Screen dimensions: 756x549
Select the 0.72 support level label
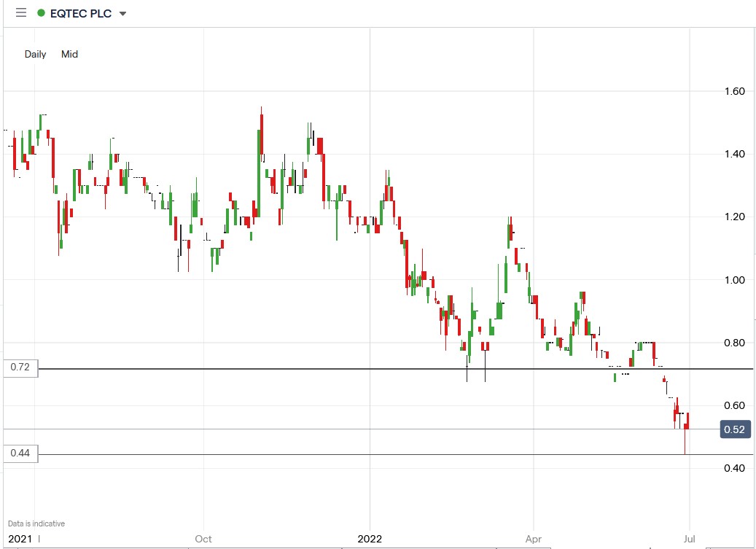19,367
